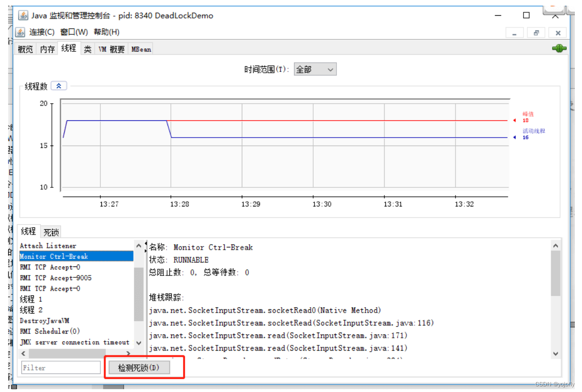Click the thread list scroll-up arrow

pyautogui.click(x=138, y=246)
